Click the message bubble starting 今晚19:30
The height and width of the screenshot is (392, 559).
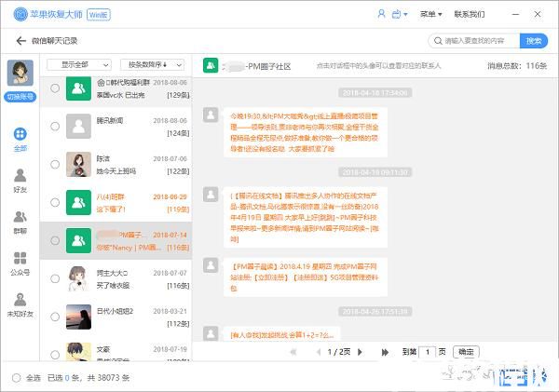click(306, 132)
